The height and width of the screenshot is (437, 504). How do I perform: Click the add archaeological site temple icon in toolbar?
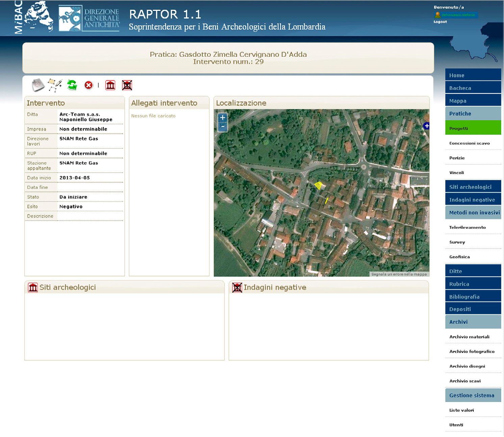[110, 85]
